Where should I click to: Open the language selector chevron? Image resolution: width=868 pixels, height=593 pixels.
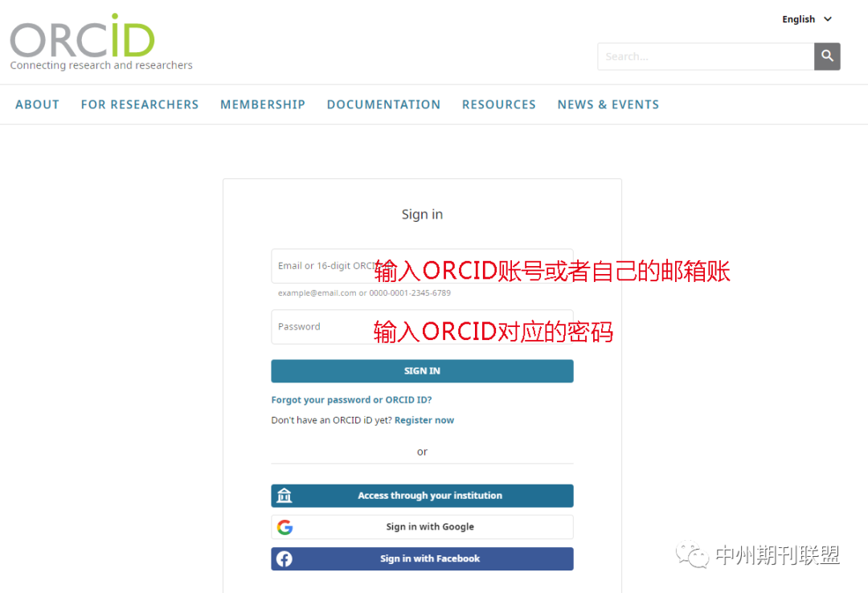pyautogui.click(x=826, y=18)
